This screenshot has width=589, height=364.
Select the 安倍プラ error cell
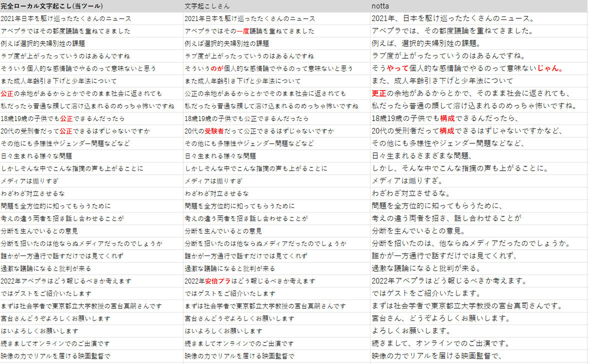click(218, 281)
